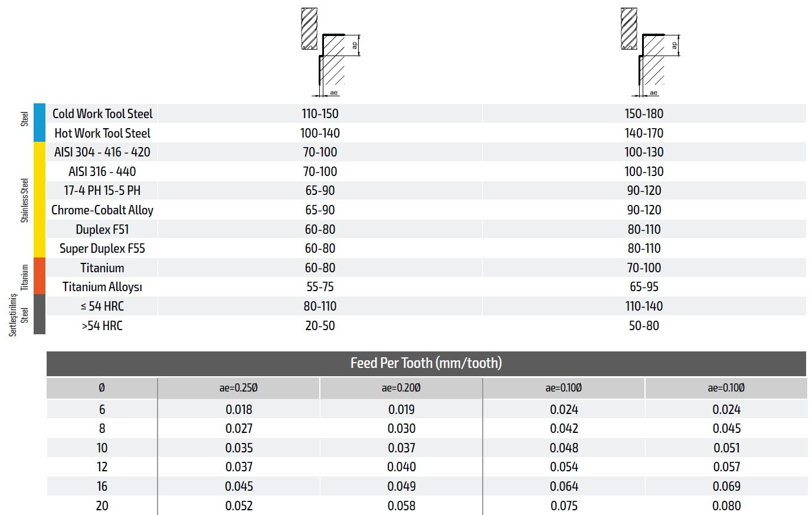
Task: Select the "110-150" cutting speed value
Action: click(320, 113)
